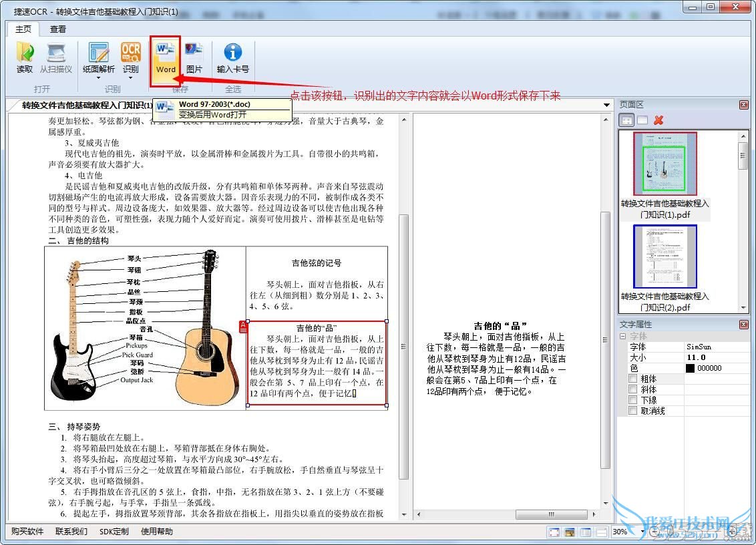
Task: Check the 下線 underline checkbox
Action: (x=633, y=400)
